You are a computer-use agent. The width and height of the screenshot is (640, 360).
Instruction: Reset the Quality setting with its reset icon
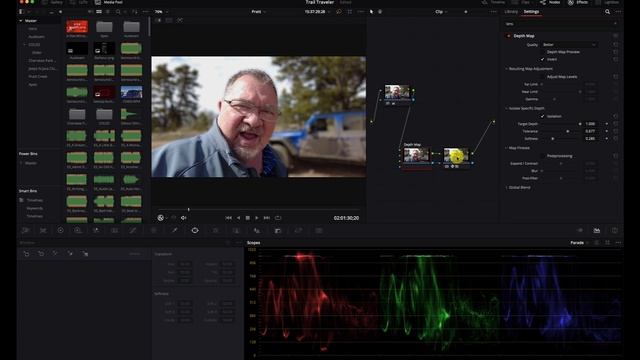click(615, 44)
